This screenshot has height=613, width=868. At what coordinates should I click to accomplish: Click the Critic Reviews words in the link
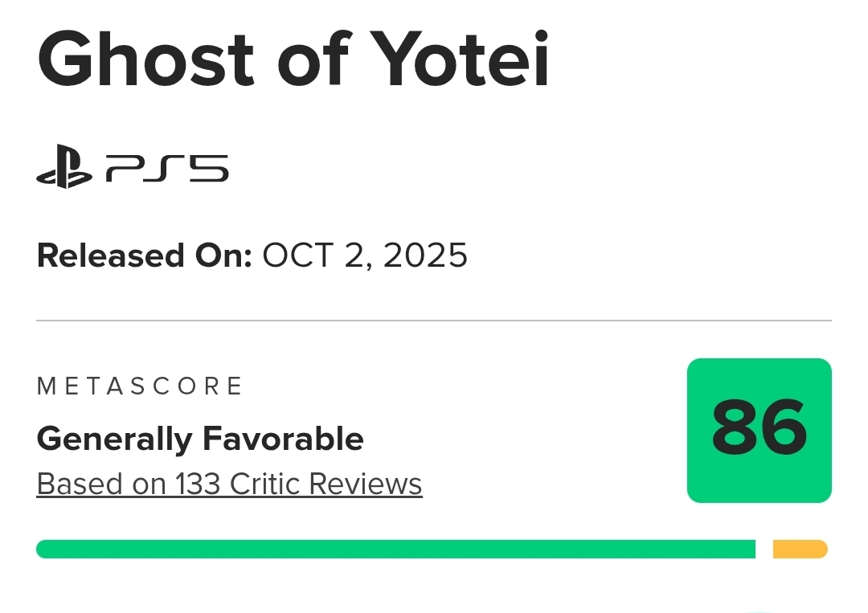click(x=325, y=484)
